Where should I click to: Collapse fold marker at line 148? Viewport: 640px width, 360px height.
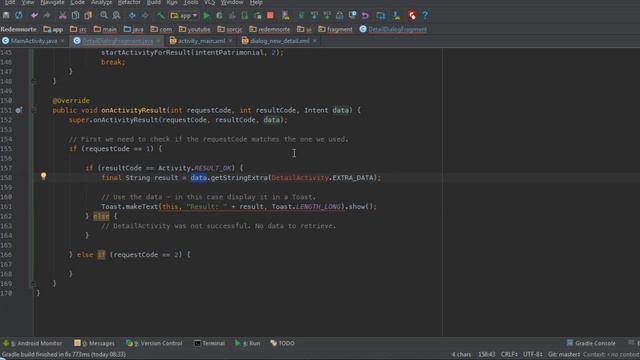34,81
